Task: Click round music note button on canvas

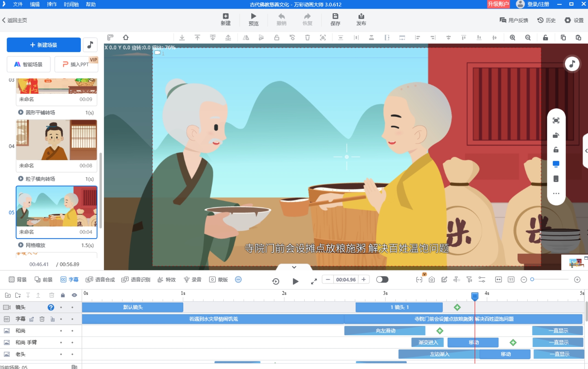Action: [572, 64]
